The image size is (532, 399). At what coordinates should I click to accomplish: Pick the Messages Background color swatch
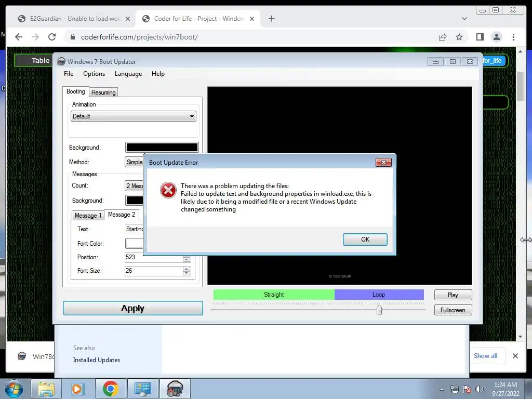pyautogui.click(x=135, y=200)
